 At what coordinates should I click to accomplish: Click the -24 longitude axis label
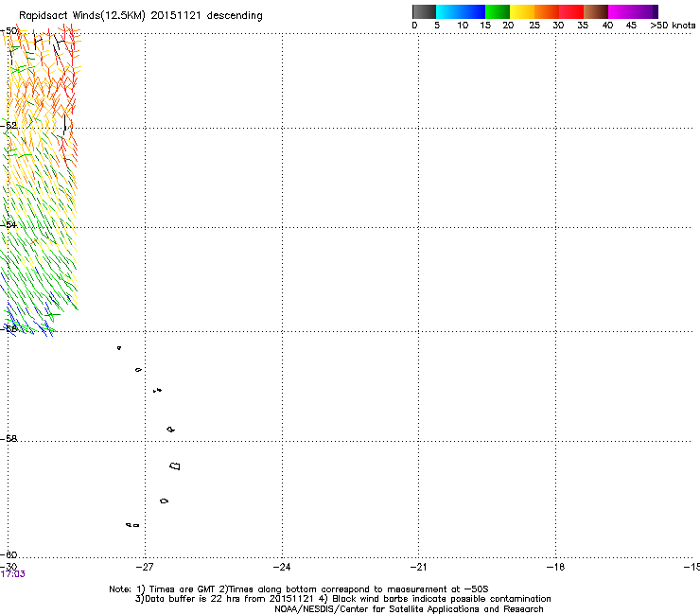(282, 567)
